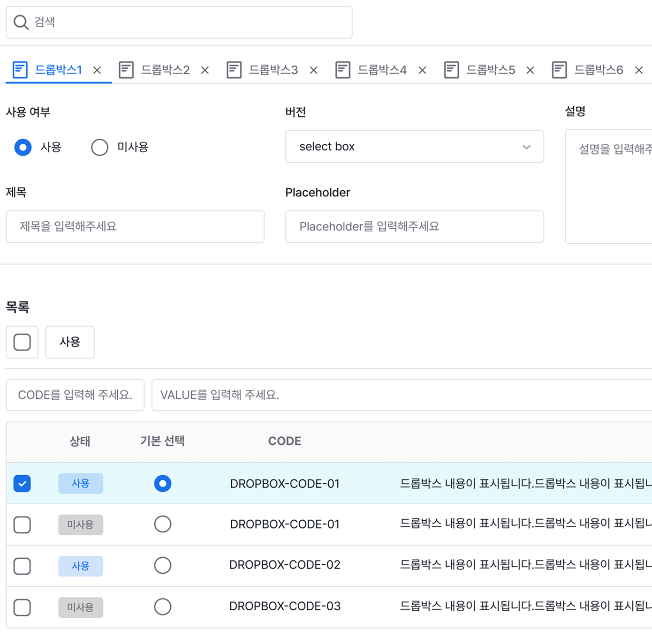Screen dimensions: 652x644
Task: Click the 사용 badge in highlighted first row
Action: [81, 483]
